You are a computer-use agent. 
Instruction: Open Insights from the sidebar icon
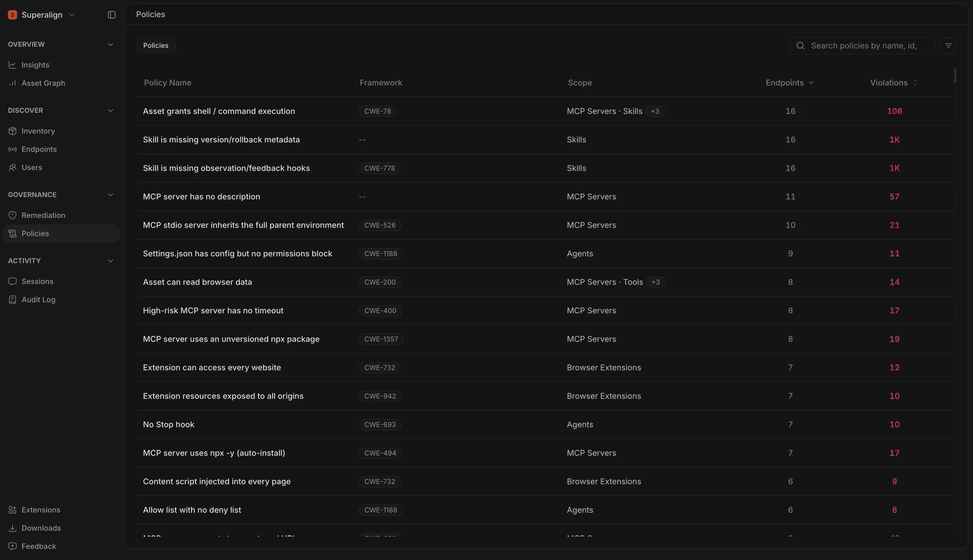(13, 65)
